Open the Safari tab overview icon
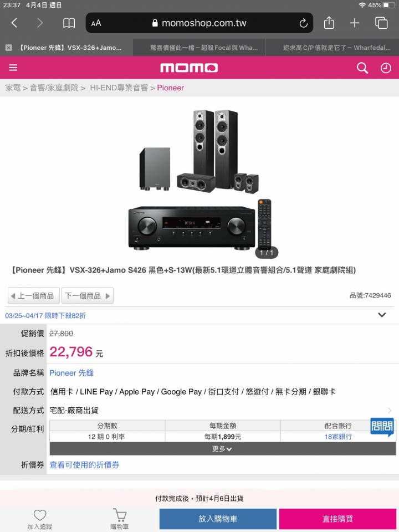This screenshot has height=532, width=399. 381,23
